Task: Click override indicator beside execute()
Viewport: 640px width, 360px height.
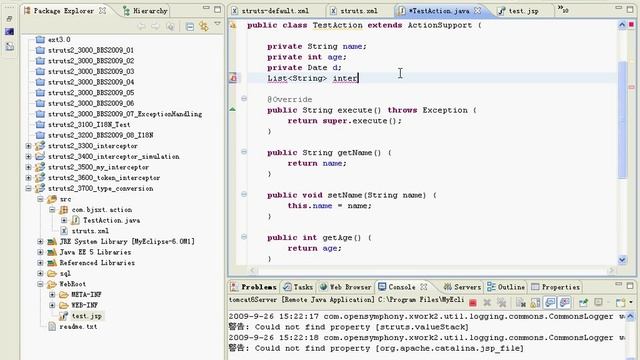Action: 233,109
